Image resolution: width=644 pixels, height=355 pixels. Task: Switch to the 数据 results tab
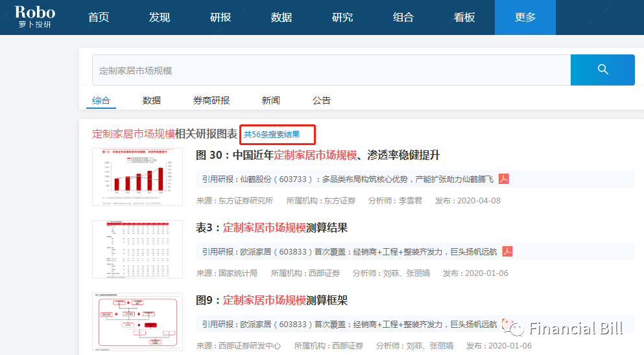pos(152,100)
